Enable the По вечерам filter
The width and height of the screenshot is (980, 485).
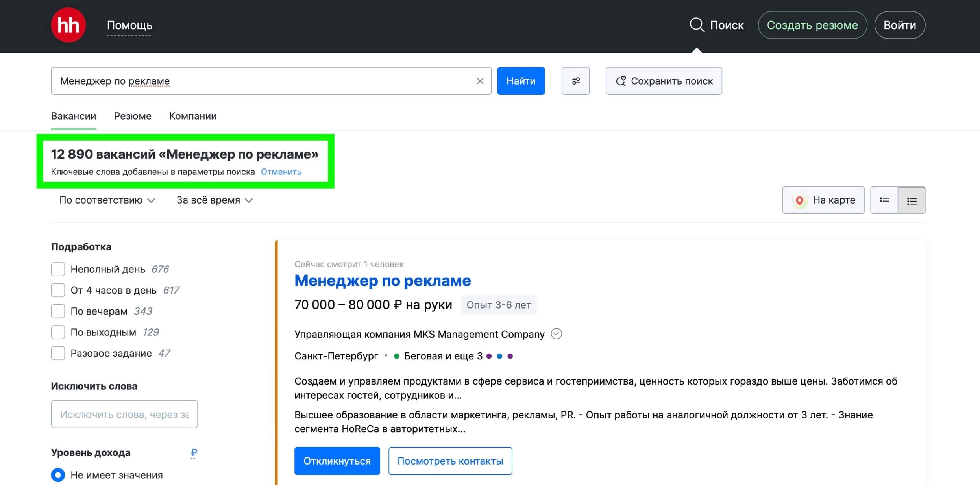[x=58, y=311]
